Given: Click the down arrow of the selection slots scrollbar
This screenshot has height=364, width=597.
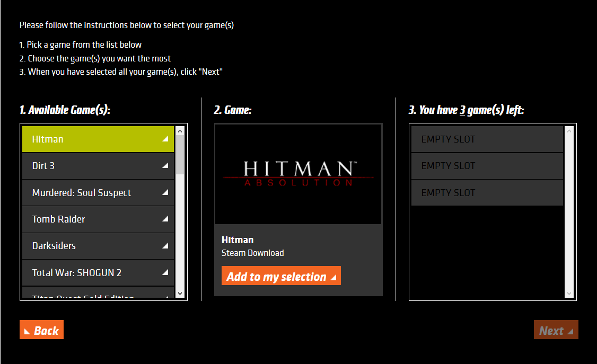Looking at the screenshot, I should (x=569, y=294).
